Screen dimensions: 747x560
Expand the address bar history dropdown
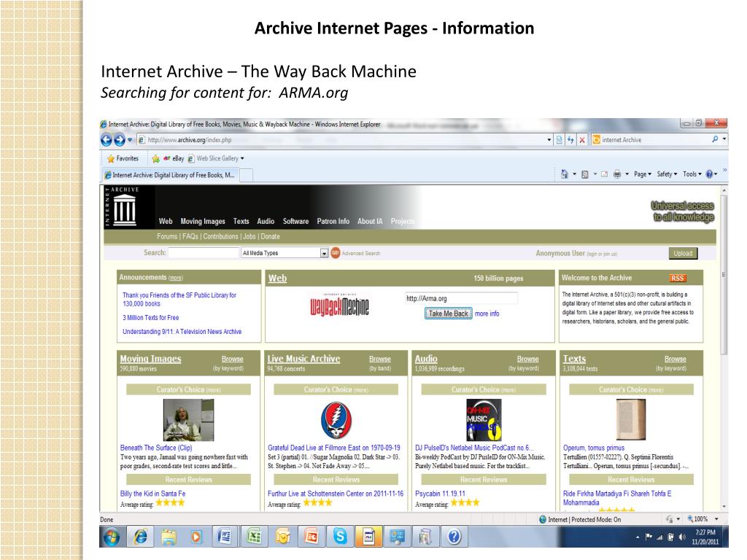[549, 140]
